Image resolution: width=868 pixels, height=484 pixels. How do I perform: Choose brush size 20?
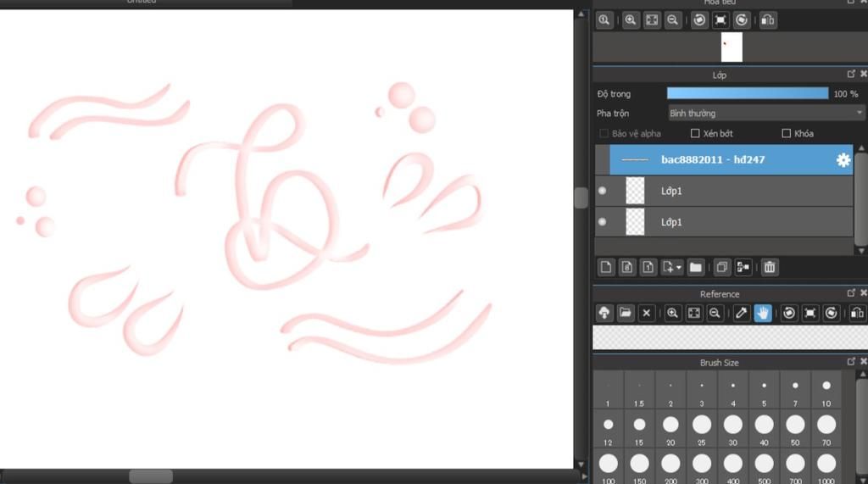[670, 431]
